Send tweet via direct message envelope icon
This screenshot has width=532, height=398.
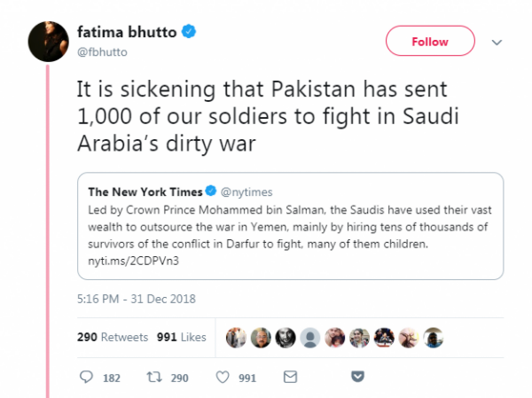289,378
